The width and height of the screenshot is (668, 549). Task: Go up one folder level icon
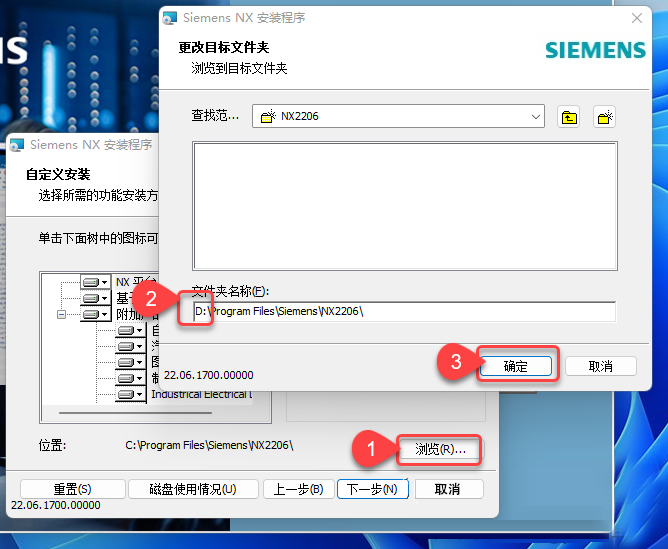569,117
